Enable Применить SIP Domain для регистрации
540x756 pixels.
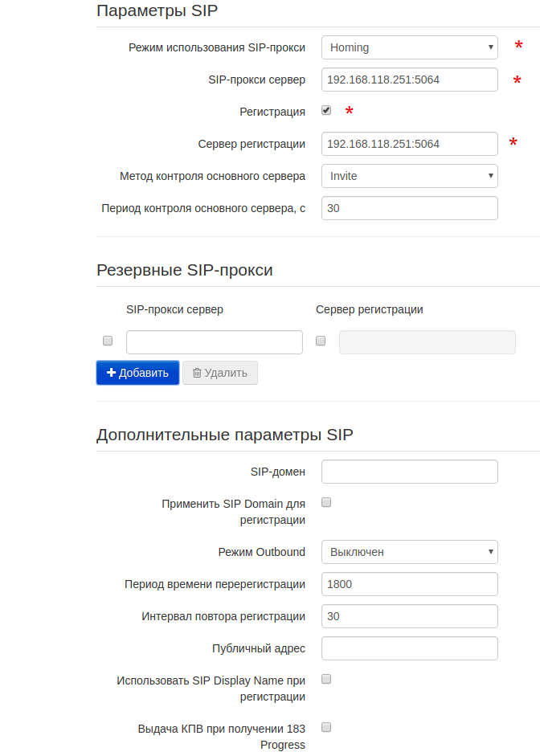[x=326, y=502]
